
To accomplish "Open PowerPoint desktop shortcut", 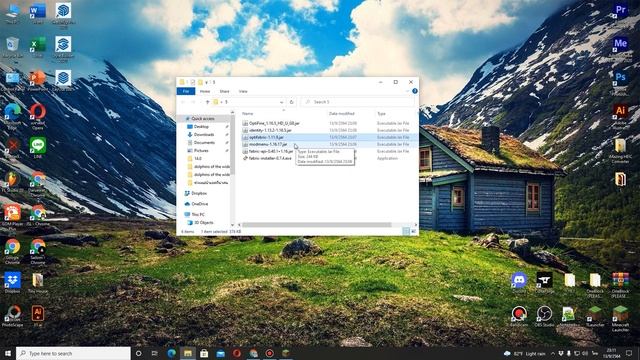I will pyautogui.click(x=38, y=80).
